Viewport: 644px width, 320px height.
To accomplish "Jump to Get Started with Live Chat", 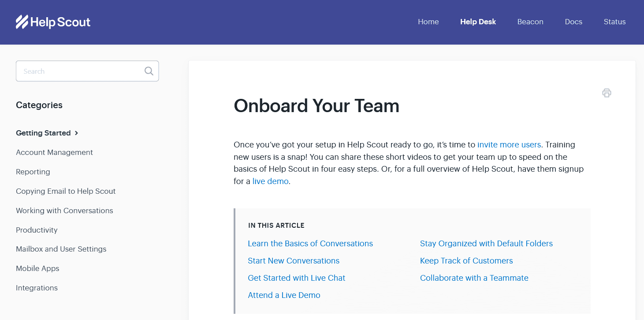I will 297,278.
